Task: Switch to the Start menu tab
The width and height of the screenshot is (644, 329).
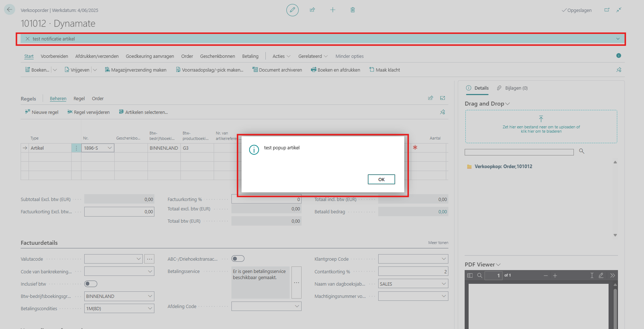Action: coord(29,56)
